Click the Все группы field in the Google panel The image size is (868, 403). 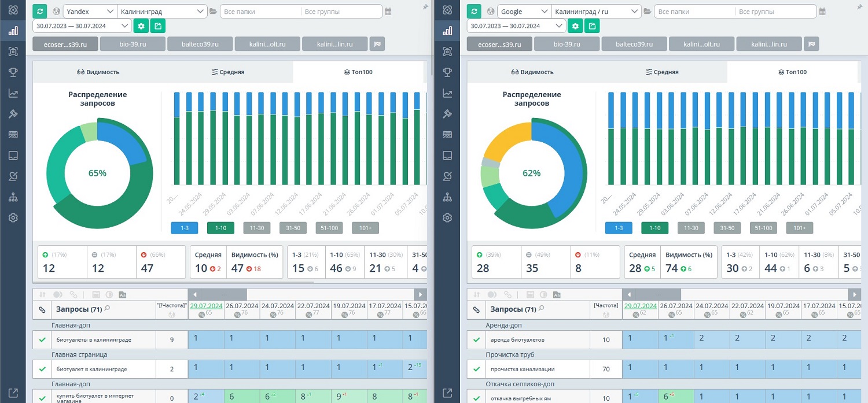tap(775, 12)
